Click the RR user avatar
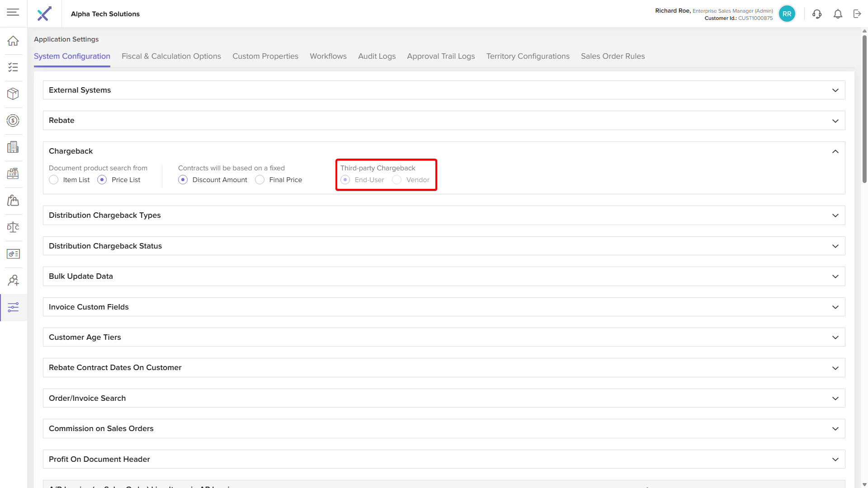The height and width of the screenshot is (488, 868). [787, 14]
